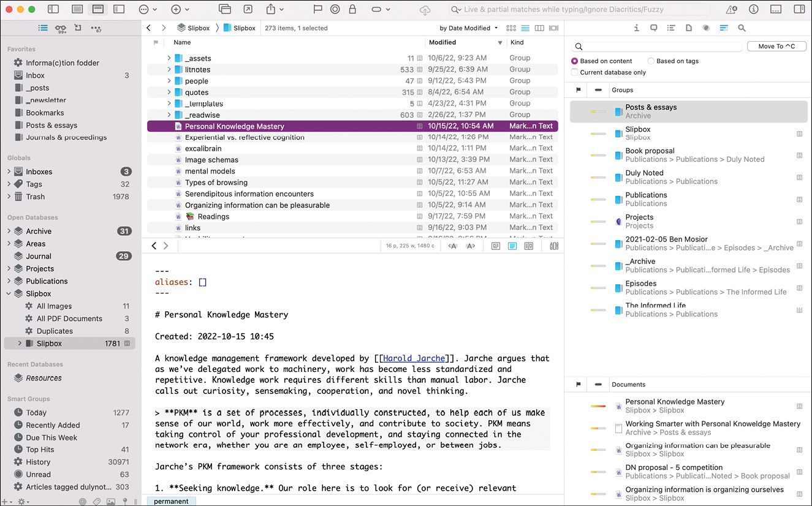The width and height of the screenshot is (812, 506).
Task: Expand the Archive database in sidebar
Action: point(9,232)
